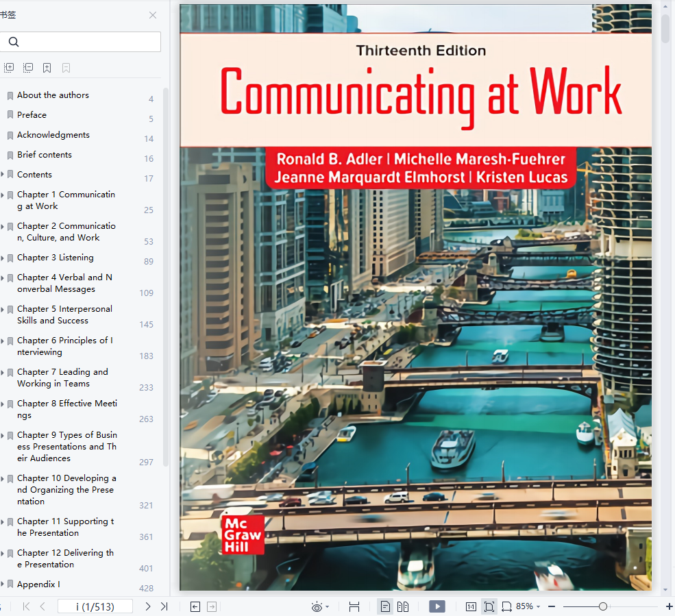Switch to two-page view
The image size is (675, 616).
403,606
